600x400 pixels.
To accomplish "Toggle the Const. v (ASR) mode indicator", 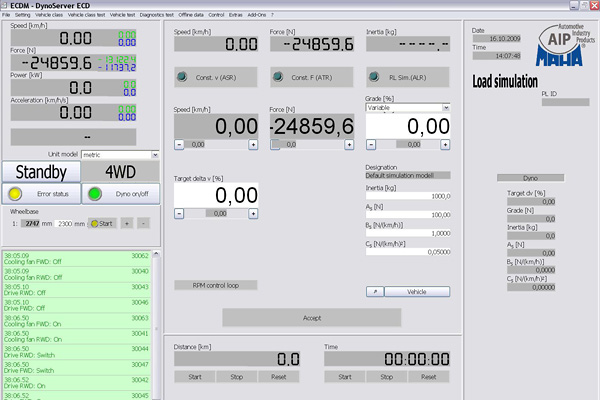I will pyautogui.click(x=181, y=78).
